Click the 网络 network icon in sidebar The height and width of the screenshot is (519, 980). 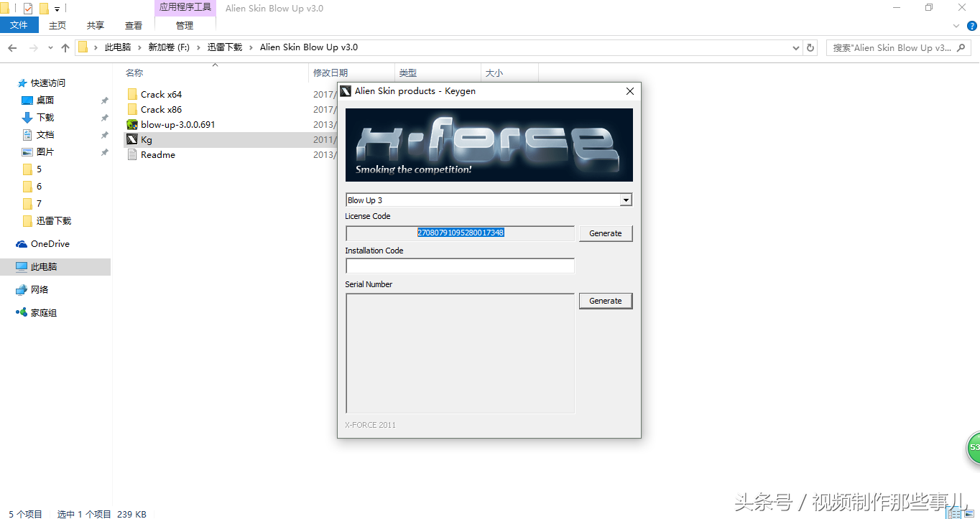coord(22,289)
